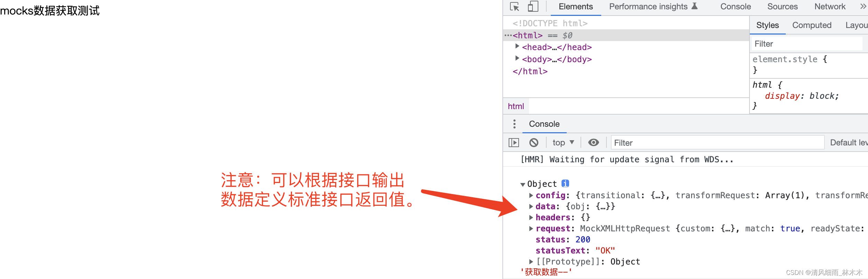Expand the headers property
The image size is (868, 279).
click(x=531, y=218)
